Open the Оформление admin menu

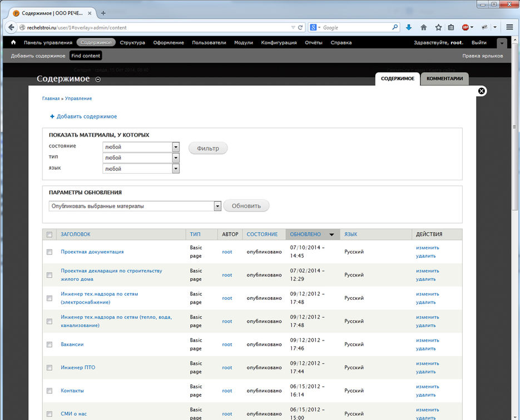click(169, 42)
